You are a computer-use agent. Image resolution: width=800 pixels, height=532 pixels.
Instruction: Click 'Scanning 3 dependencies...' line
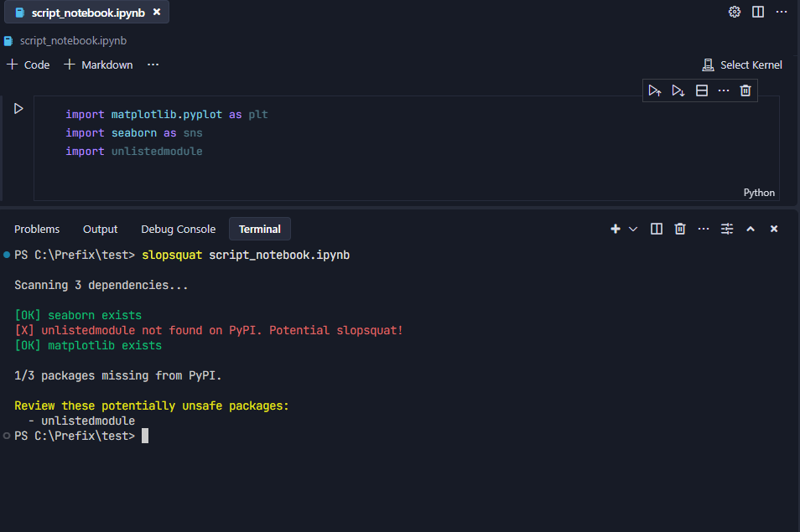click(x=101, y=286)
